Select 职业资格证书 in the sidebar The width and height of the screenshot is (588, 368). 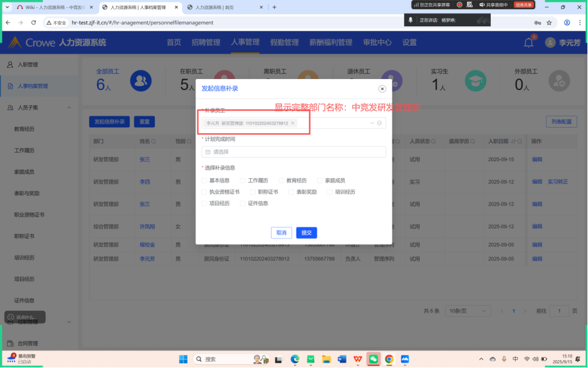29,215
